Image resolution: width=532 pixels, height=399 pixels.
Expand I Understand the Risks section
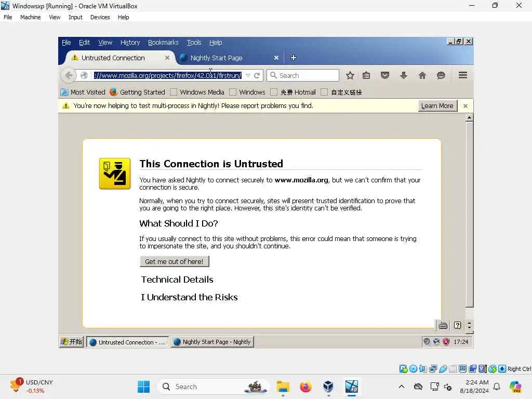pos(189,297)
